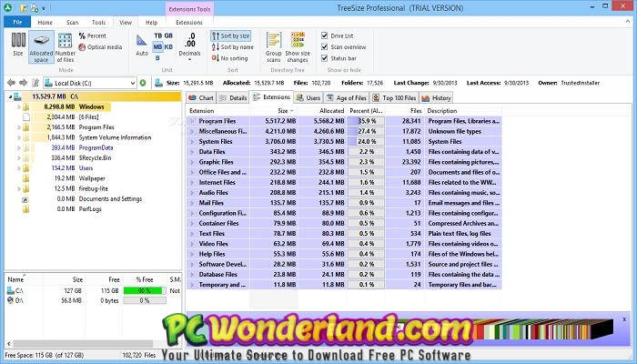The width and height of the screenshot is (637, 364).
Task: Set unit to TB
Action: click(x=158, y=35)
